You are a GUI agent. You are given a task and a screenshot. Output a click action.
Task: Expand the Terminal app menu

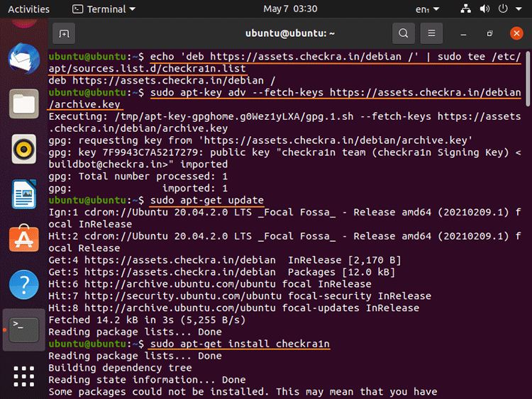(104, 9)
